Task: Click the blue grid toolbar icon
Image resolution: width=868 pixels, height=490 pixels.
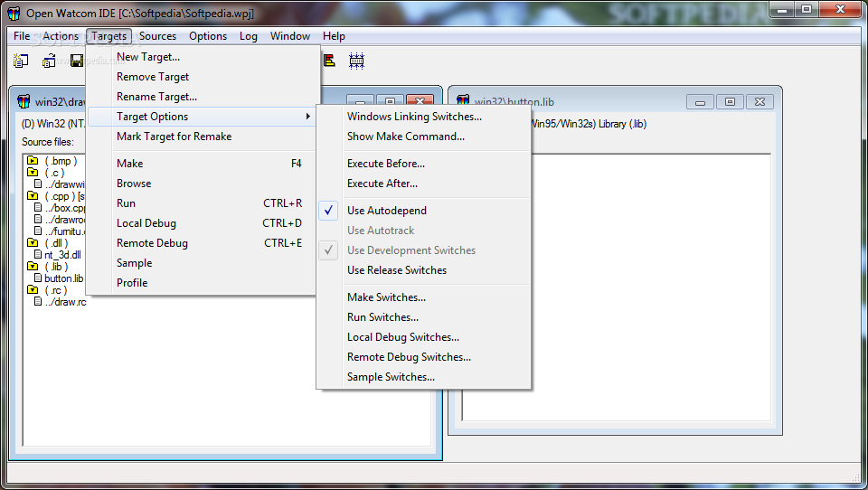Action: [x=356, y=61]
